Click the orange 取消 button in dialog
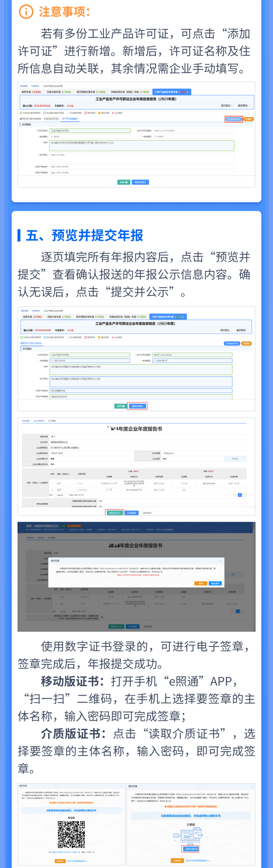273x868 pixels. pos(201,583)
